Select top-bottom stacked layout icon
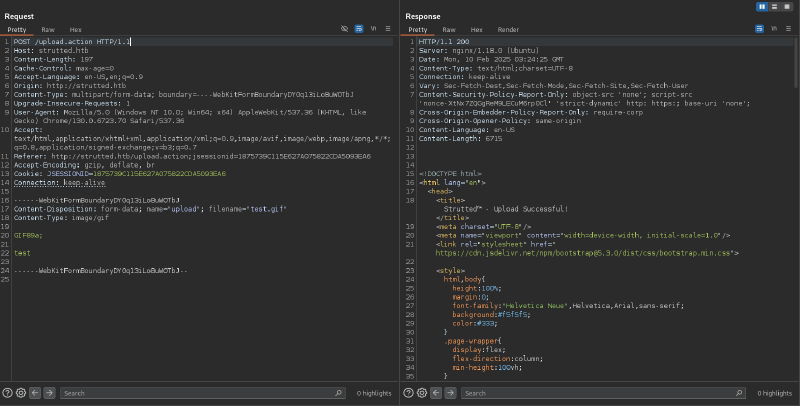Image resolution: width=800 pixels, height=406 pixels. [776, 6]
